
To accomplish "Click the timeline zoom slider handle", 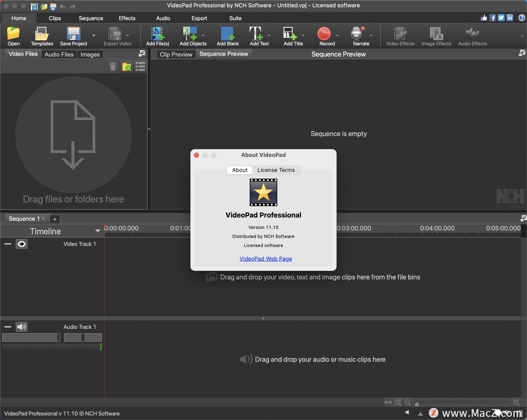I will tap(417, 404).
